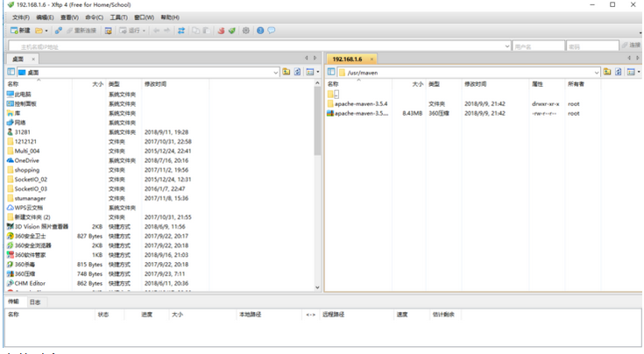Toggle folder tree view in local pane
Viewport: 644px width, 354px height.
click(11, 72)
